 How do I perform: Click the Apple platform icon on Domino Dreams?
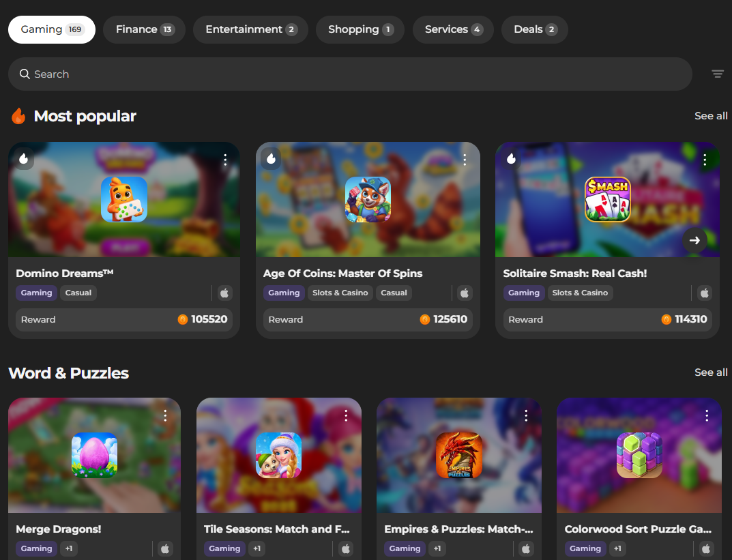224,293
